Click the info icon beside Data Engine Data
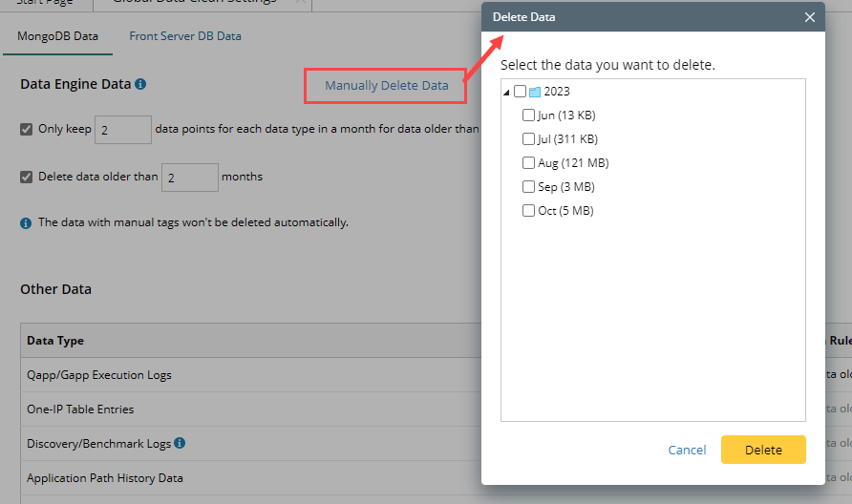The height and width of the screenshot is (504, 852). pos(140,84)
